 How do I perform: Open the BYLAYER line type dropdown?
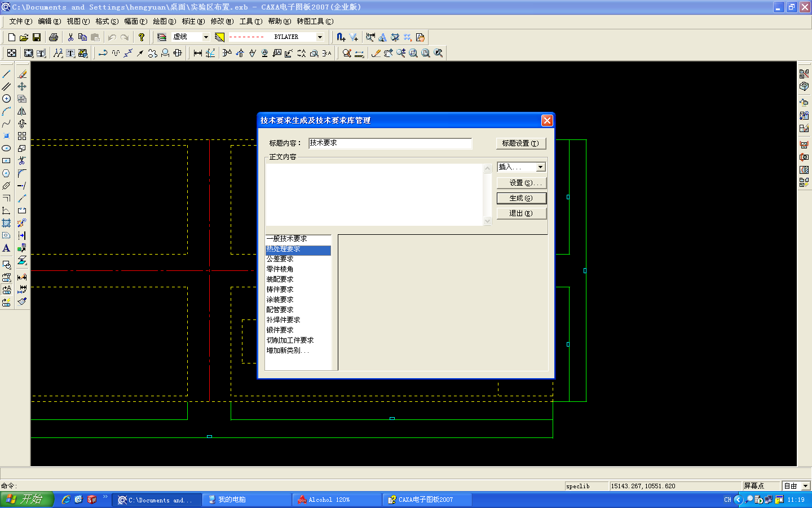click(320, 37)
